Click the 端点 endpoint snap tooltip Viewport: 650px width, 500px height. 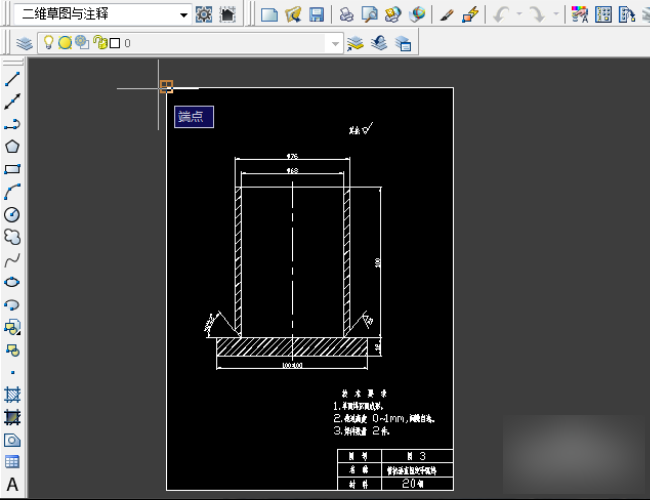pyautogui.click(x=194, y=117)
